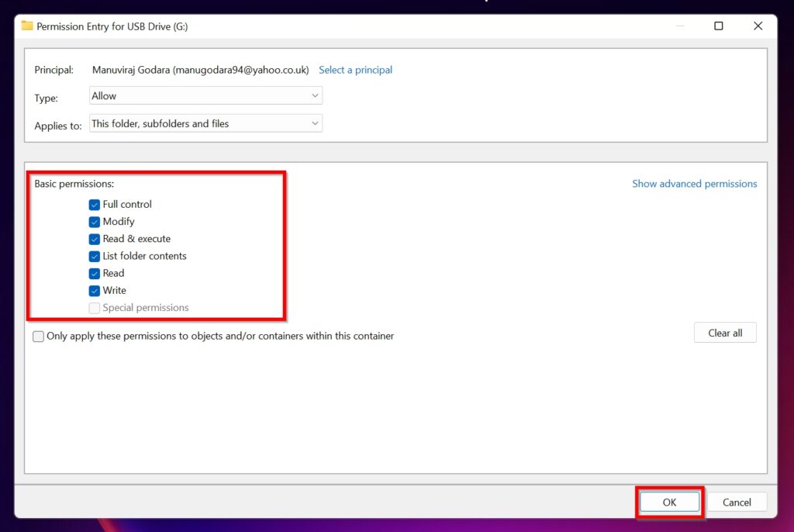Disable the Modify permission
The image size is (794, 532).
click(94, 221)
